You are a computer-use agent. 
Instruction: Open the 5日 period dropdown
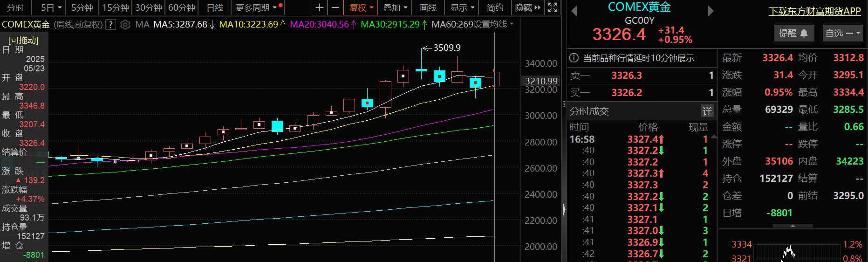coord(51,7)
